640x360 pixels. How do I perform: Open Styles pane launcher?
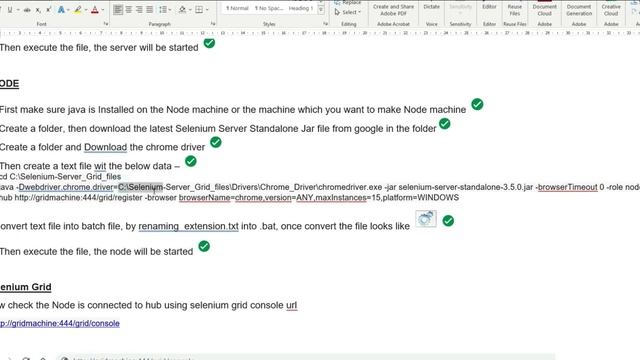pyautogui.click(x=325, y=24)
